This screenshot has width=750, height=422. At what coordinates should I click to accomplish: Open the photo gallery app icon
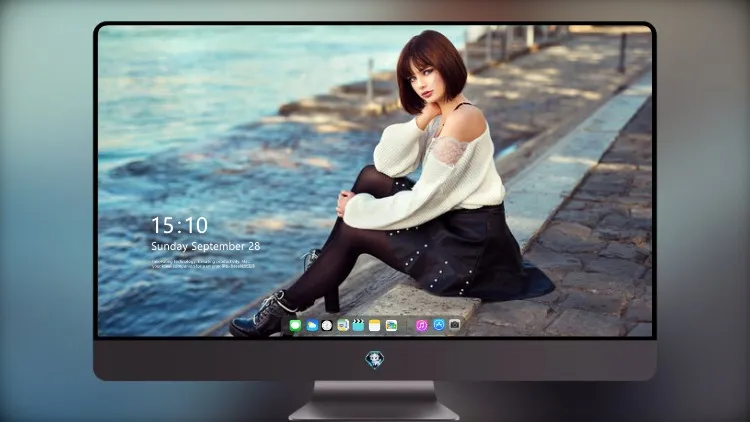[x=391, y=325]
